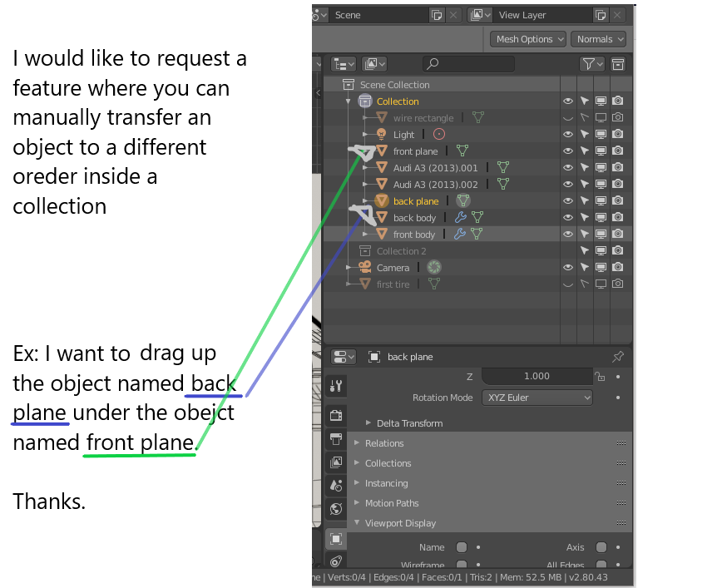717x588 pixels.
Task: Click the animate dot beside Z scale
Action: tap(618, 377)
